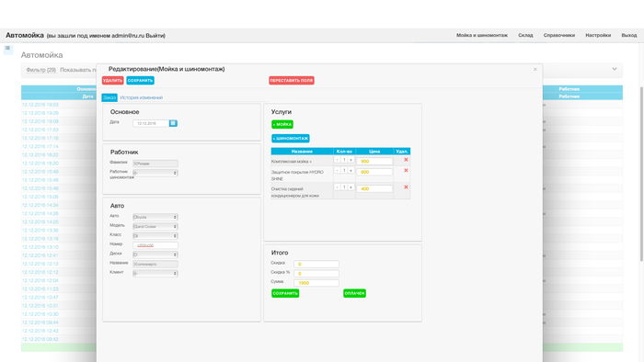Click the Название column header

(x=302, y=152)
